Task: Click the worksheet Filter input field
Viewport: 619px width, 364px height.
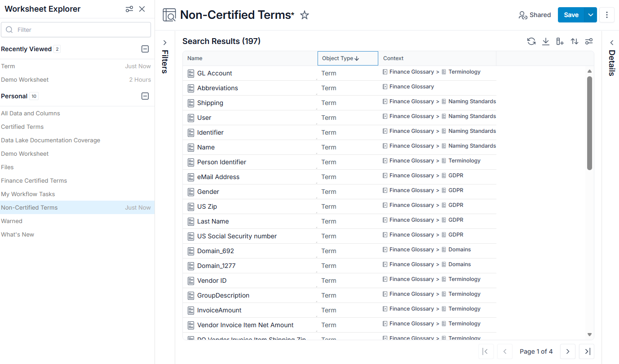Action: click(x=76, y=30)
